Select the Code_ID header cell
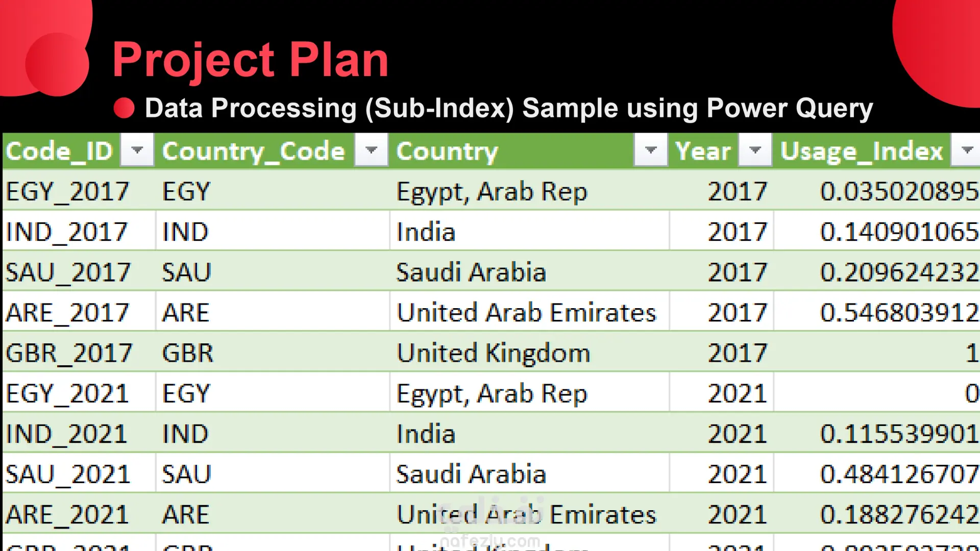The width and height of the screenshot is (980, 551). (x=78, y=151)
